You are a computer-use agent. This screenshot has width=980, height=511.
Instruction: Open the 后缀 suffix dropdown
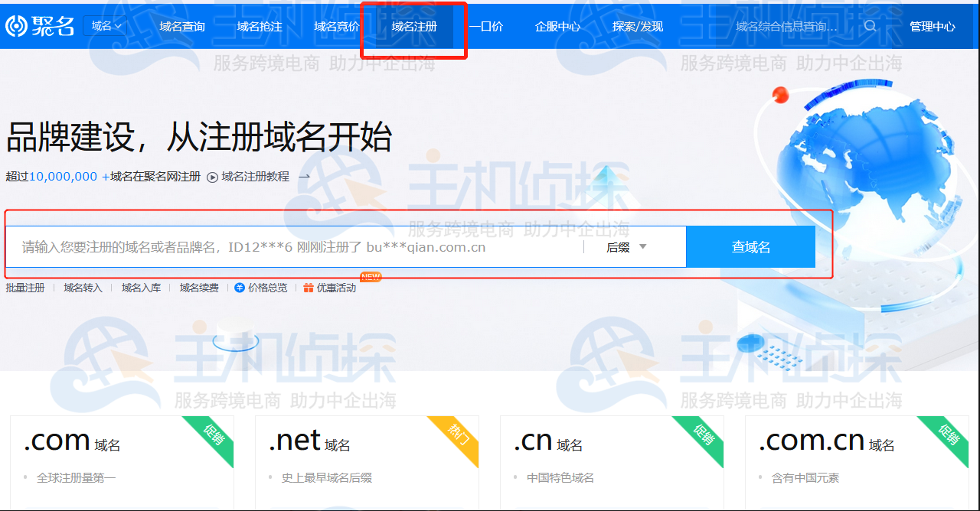[x=627, y=246]
